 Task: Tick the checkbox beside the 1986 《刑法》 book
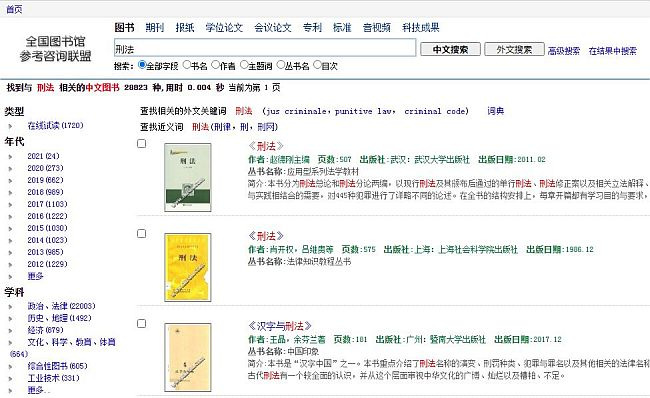(141, 233)
